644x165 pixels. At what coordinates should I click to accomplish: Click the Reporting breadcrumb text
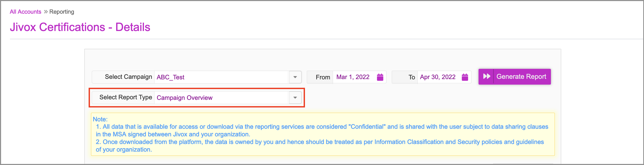pyautogui.click(x=62, y=12)
